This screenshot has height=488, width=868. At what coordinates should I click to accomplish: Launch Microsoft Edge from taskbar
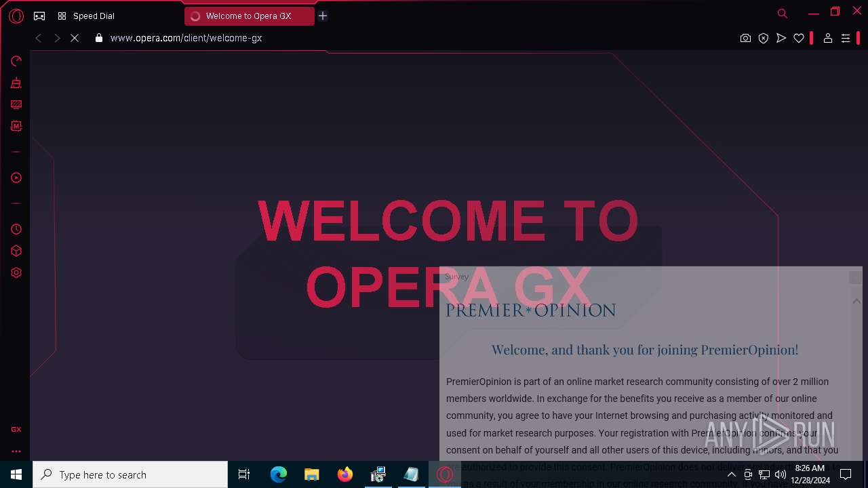[x=279, y=474]
